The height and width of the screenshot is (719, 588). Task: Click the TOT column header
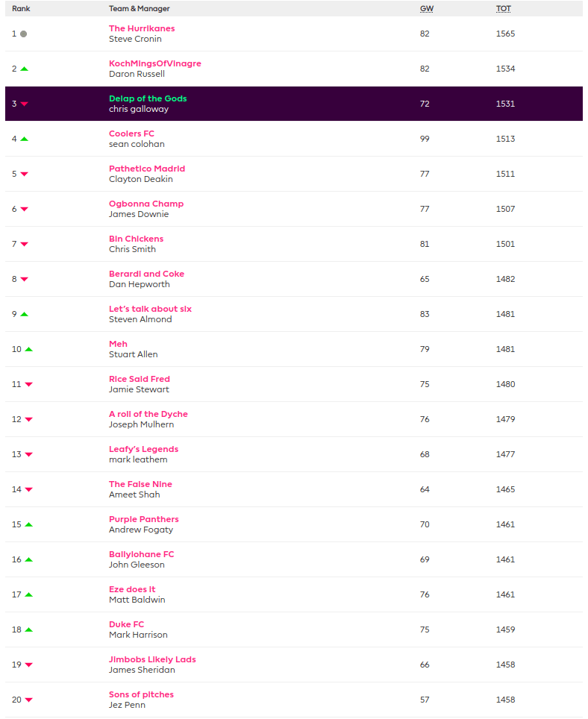click(x=504, y=9)
